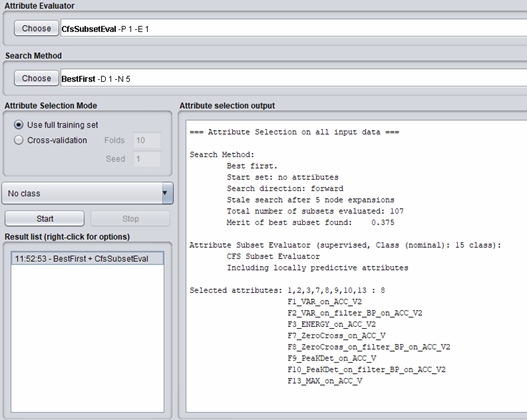Click the Folds input field
The image size is (527, 420).
coord(147,140)
